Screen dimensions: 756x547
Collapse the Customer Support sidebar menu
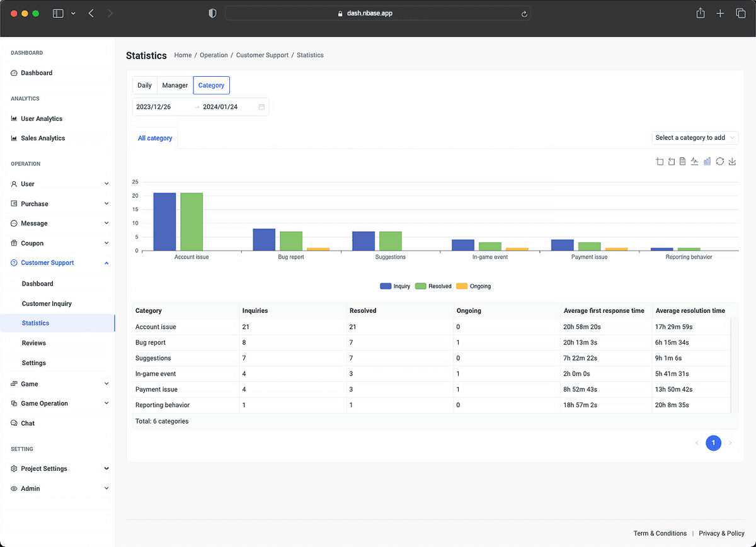60,263
